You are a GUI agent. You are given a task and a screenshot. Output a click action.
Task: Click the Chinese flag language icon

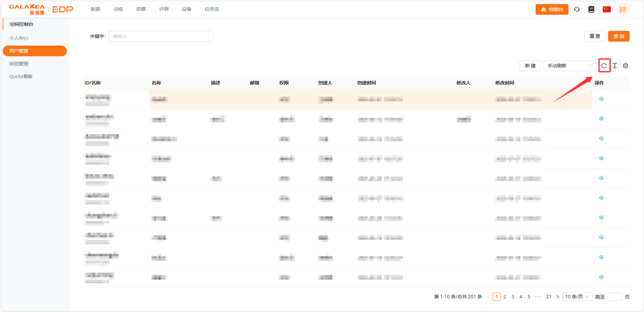click(x=606, y=9)
